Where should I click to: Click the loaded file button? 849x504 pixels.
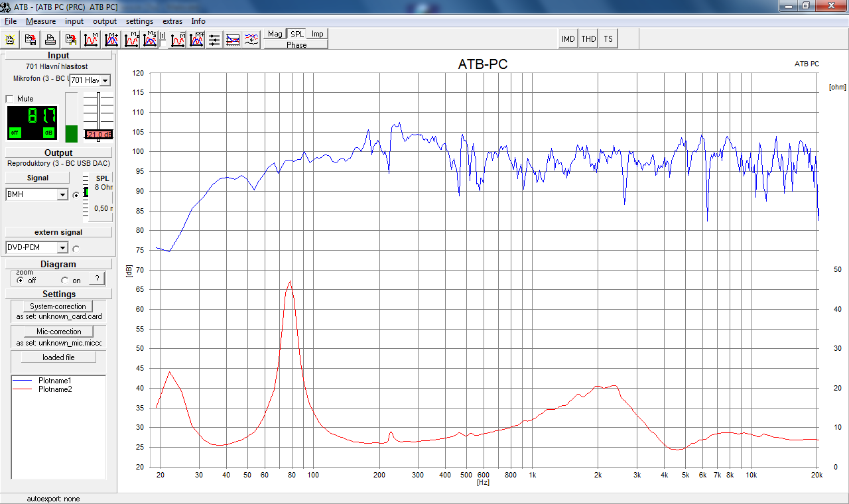point(58,357)
